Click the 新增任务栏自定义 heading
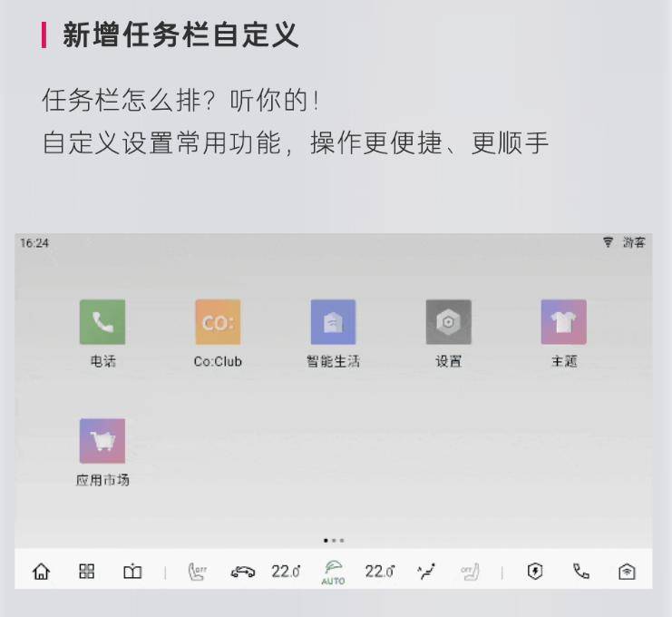Screen dimensions: 672x617 [x=180, y=34]
